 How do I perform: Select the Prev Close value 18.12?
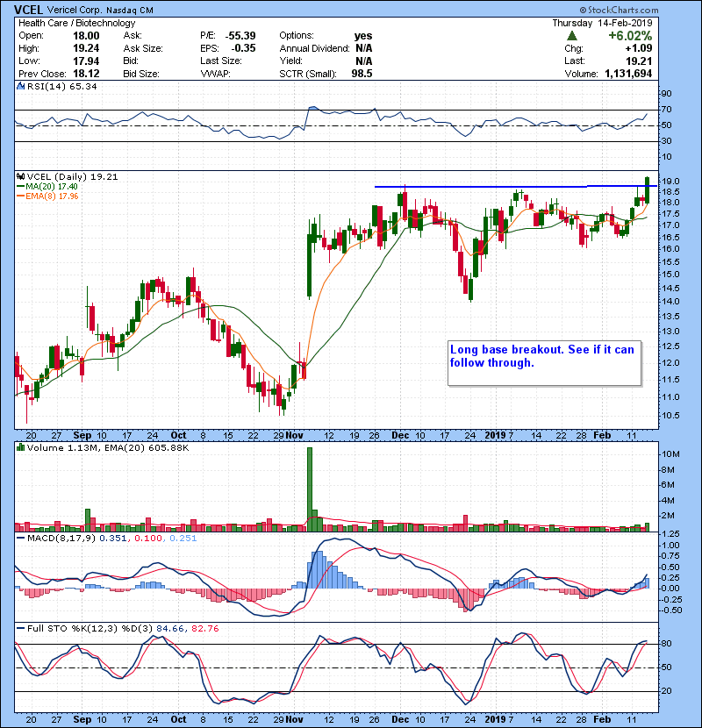point(86,74)
